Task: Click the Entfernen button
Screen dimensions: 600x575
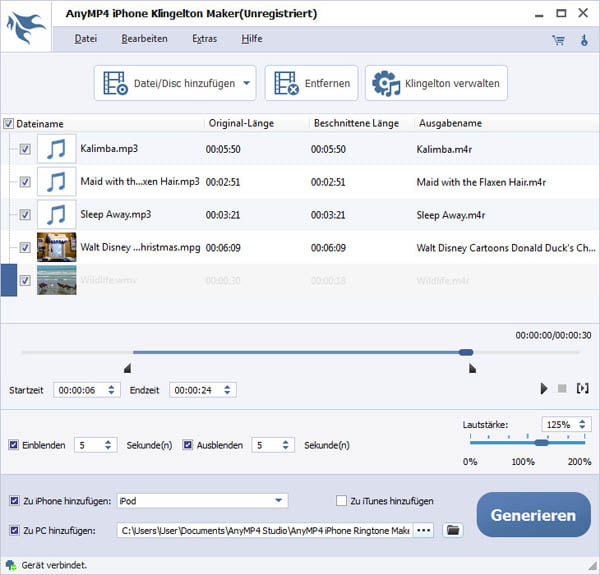Action: click(x=311, y=83)
